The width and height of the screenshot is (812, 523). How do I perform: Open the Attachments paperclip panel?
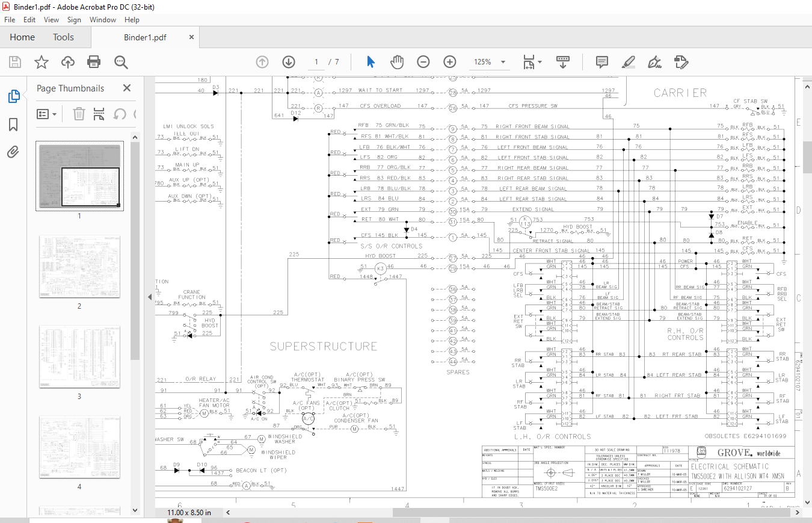tap(13, 152)
